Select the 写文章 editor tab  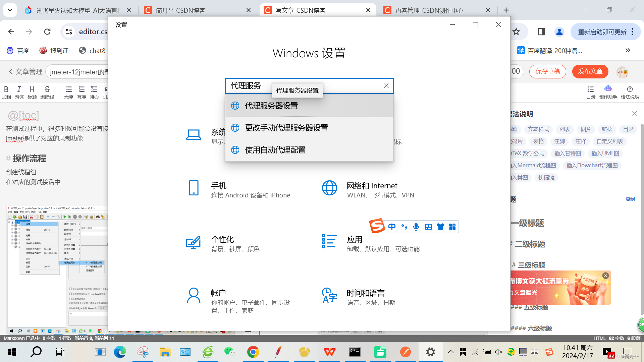click(x=318, y=10)
